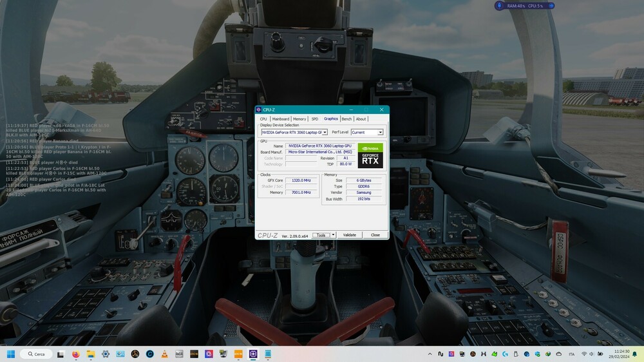Click the OneDrive cloud tray icon
Screen dimensions: 644x362
tap(558, 354)
